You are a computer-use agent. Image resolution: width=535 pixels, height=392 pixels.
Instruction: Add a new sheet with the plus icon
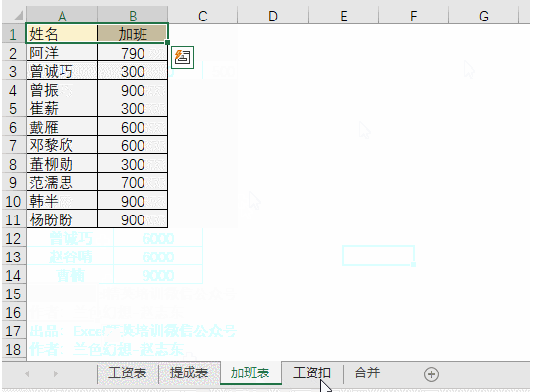[x=432, y=374]
